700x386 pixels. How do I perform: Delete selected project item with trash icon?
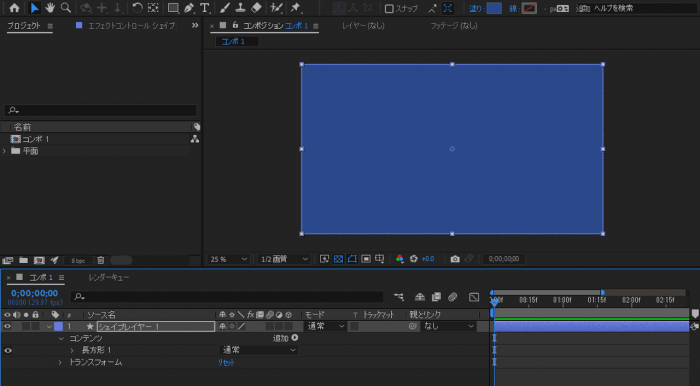click(x=101, y=260)
